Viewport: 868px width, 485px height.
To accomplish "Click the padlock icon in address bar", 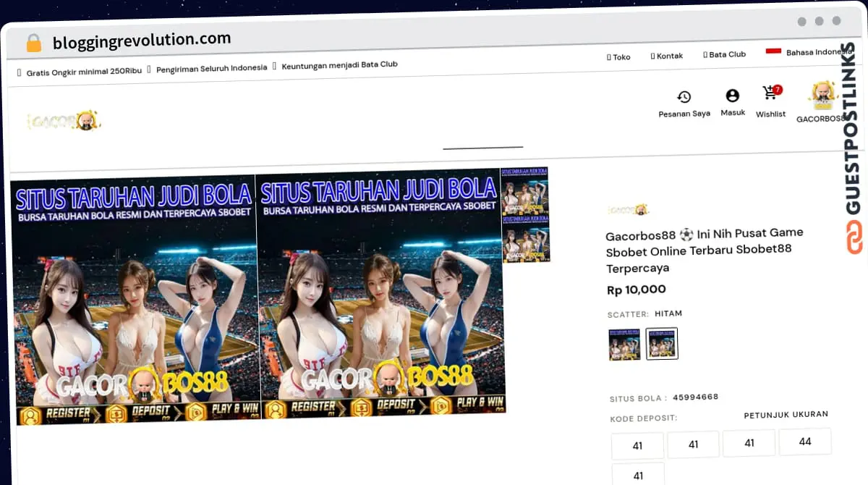I will click(34, 43).
